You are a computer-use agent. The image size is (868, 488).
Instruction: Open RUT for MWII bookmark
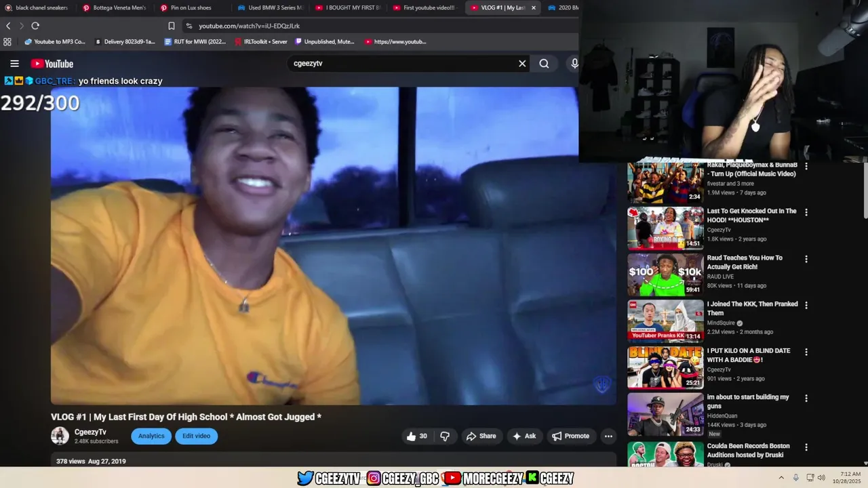[195, 41]
